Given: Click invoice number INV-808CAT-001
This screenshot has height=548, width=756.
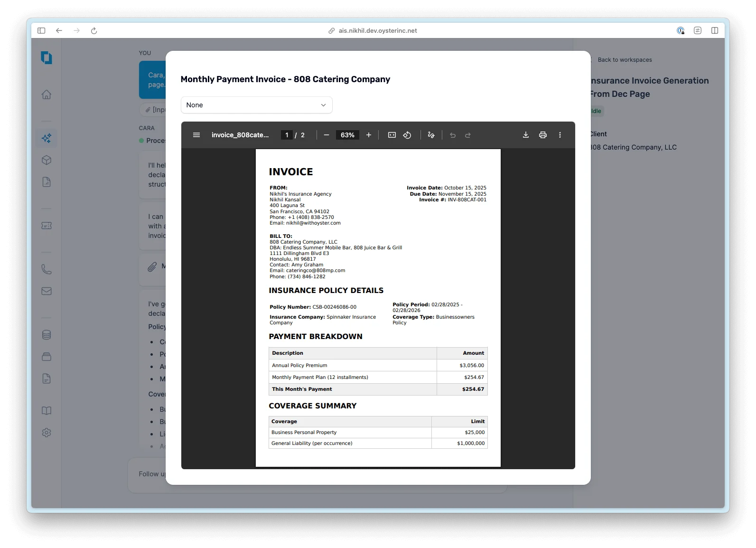Looking at the screenshot, I should (x=467, y=200).
